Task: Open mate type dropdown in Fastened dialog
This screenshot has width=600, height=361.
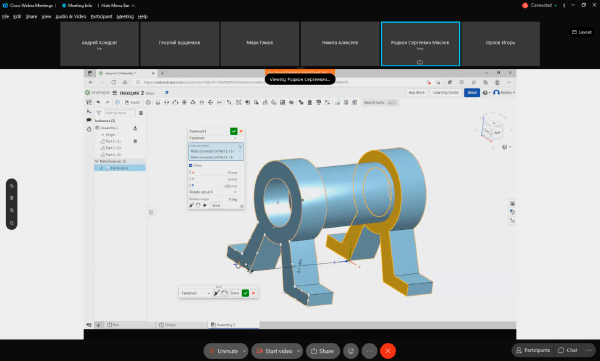Action: click(x=213, y=138)
